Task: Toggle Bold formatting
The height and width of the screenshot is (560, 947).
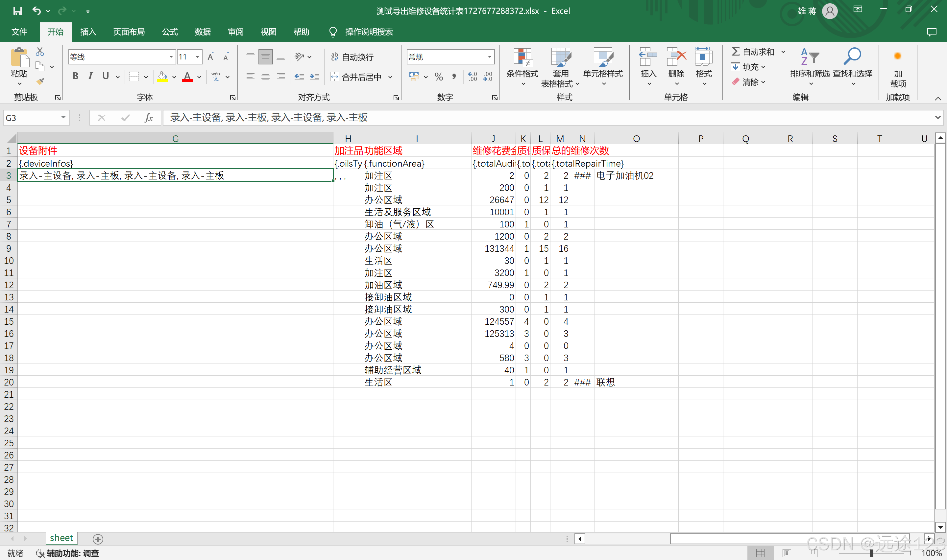Action: [x=76, y=76]
